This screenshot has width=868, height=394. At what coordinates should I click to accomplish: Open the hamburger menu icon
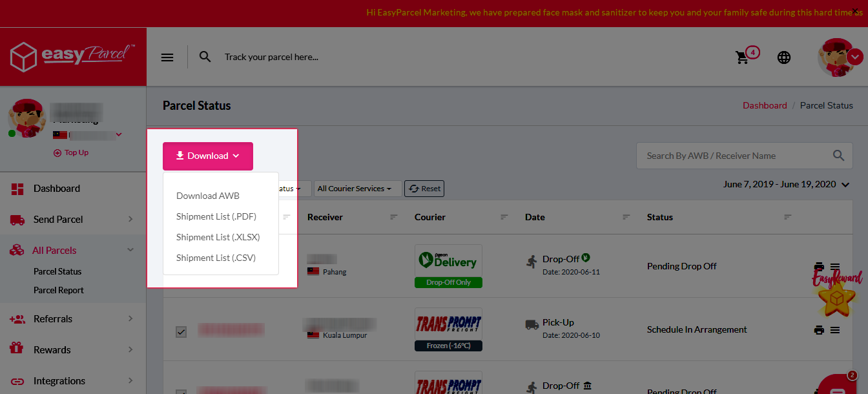point(167,57)
